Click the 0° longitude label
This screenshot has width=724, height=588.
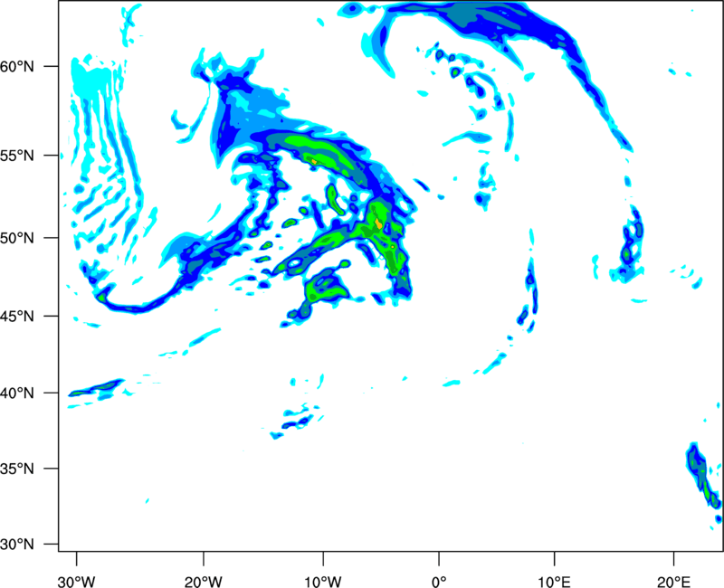439,582
